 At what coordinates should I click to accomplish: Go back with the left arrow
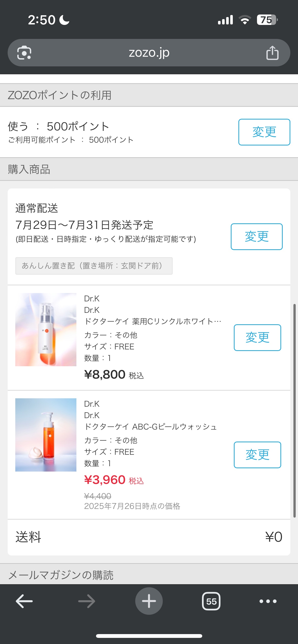[24, 601]
